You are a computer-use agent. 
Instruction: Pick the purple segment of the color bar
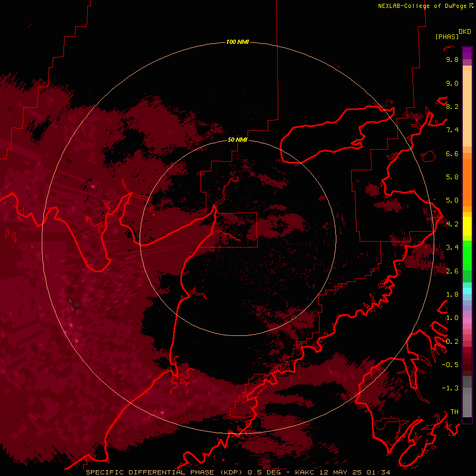[x=467, y=53]
